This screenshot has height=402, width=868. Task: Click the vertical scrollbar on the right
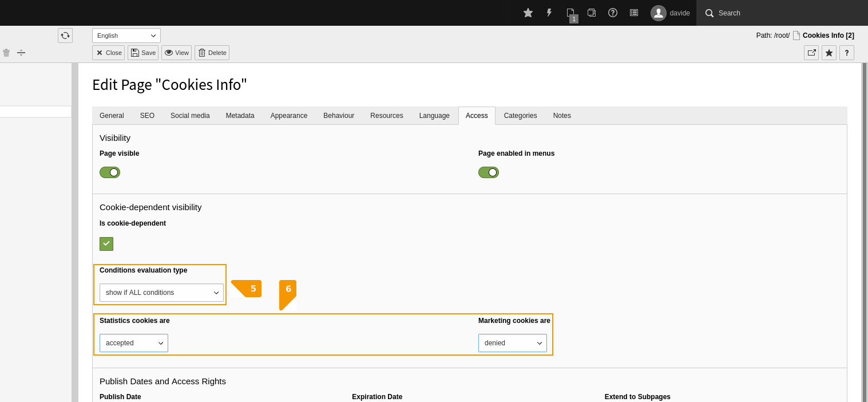coord(865,232)
